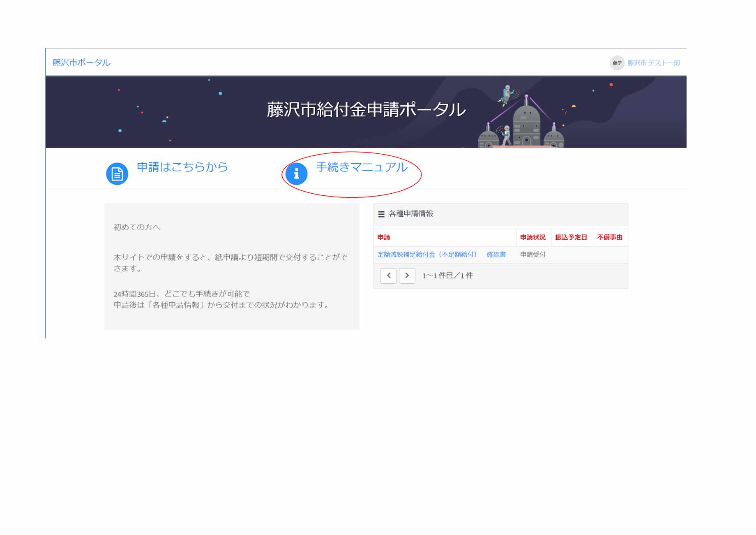This screenshot has height=535, width=756.
Task: Select the 申請受付 status cell
Action: pyautogui.click(x=533, y=255)
